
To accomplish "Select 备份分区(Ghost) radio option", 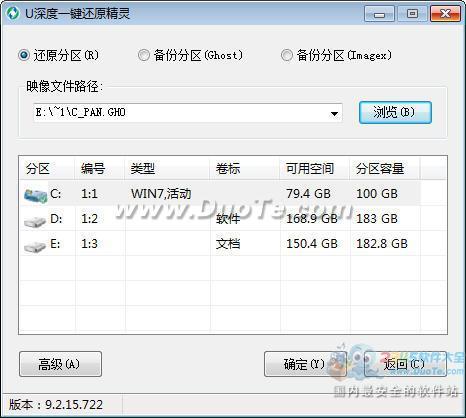I will pos(144,55).
